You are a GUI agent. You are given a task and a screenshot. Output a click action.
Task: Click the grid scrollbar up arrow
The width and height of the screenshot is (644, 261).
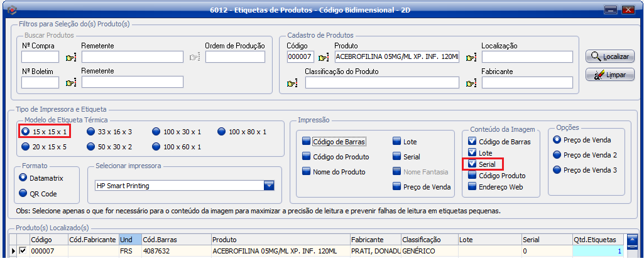632,240
